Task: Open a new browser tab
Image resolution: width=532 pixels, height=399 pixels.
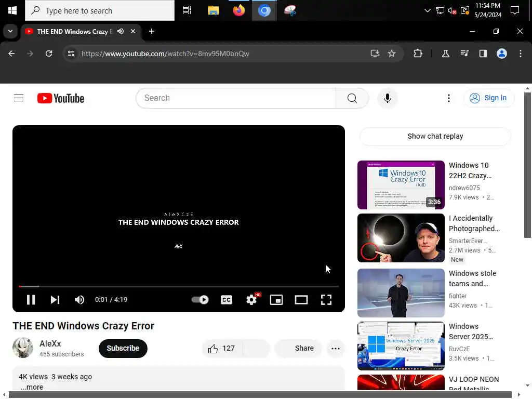Action: click(152, 31)
